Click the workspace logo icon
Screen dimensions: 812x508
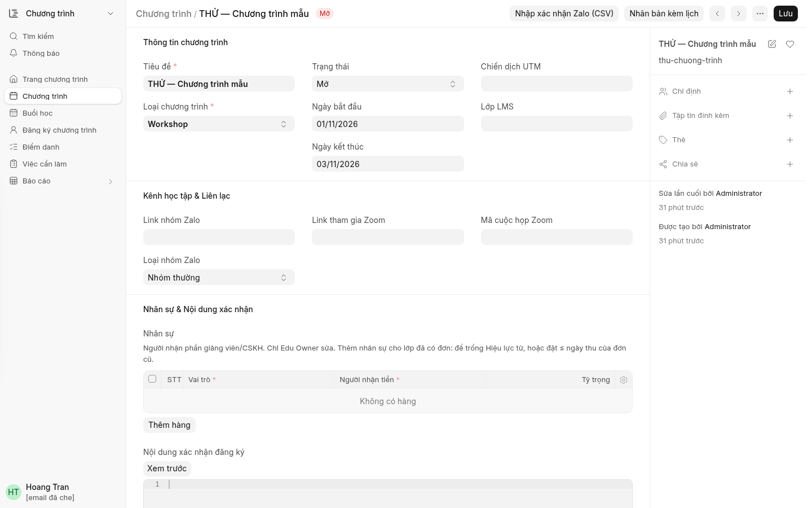[x=14, y=14]
